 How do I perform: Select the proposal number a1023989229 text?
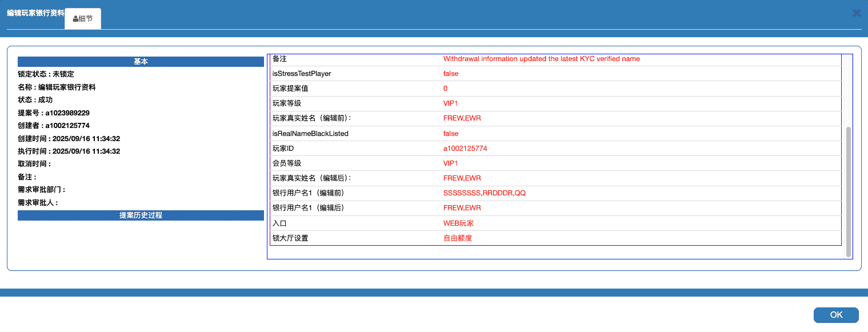[x=67, y=113]
